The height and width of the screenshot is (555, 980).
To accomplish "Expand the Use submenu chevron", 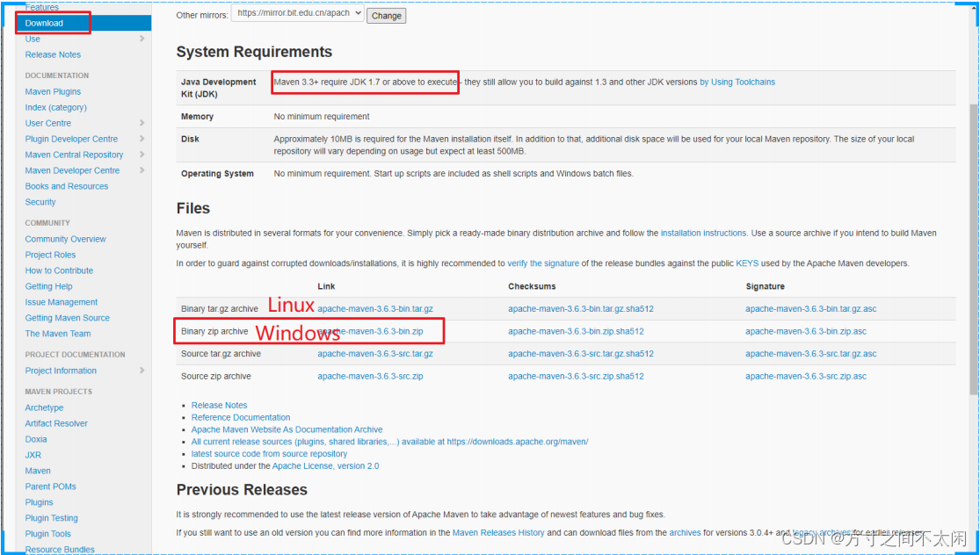I will [x=142, y=39].
